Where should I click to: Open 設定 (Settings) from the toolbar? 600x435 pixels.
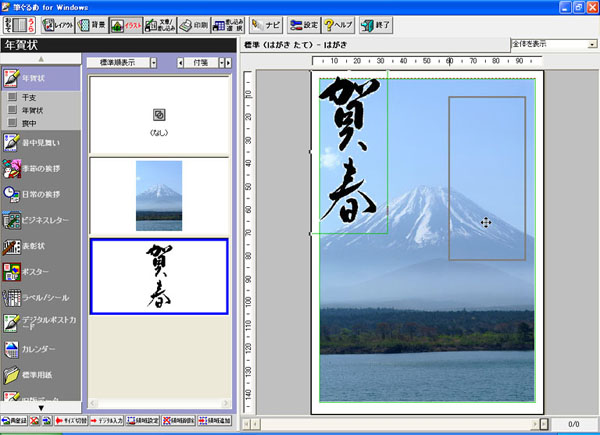click(x=303, y=24)
